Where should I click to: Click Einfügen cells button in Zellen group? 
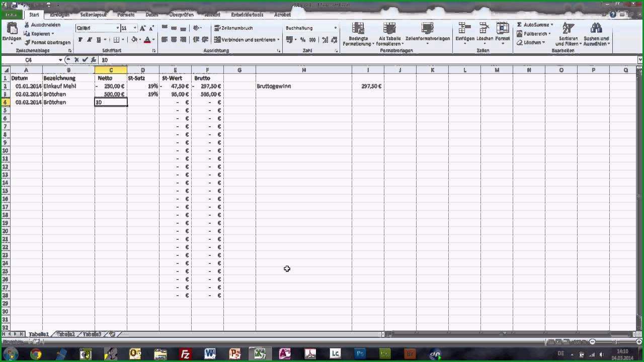pos(464,34)
